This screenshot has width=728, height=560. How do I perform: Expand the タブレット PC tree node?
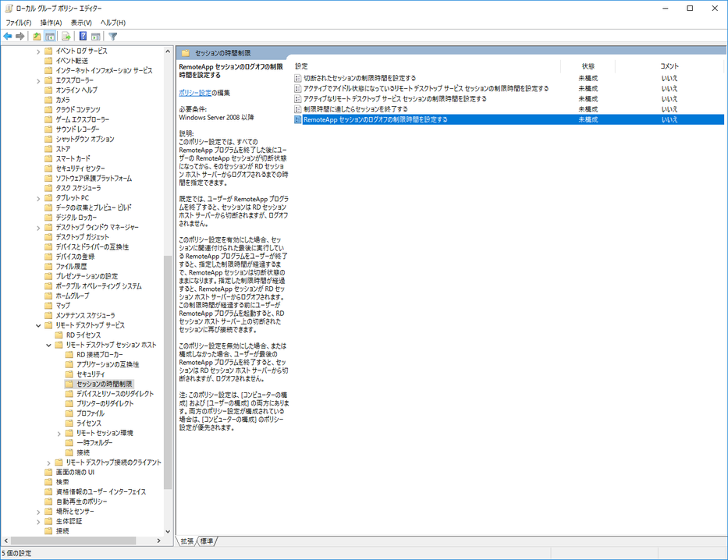click(38, 198)
